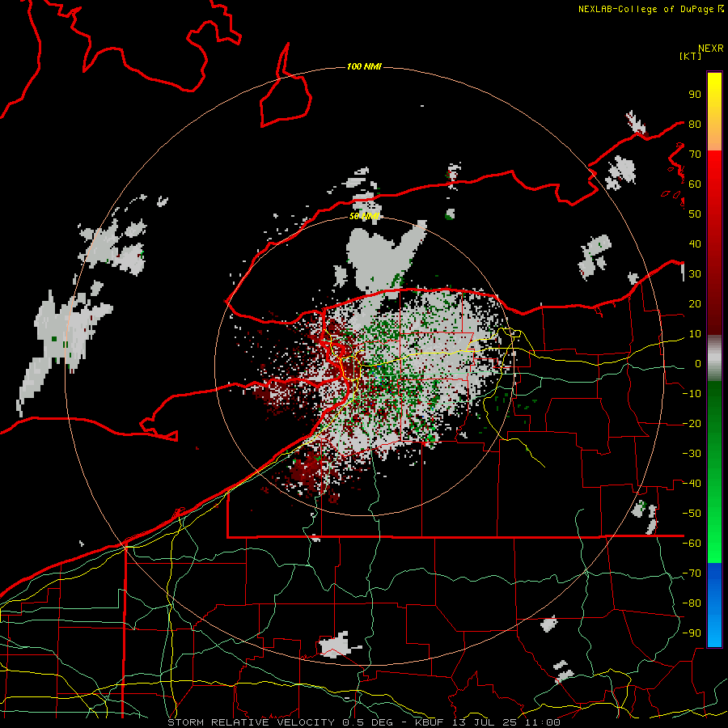The height and width of the screenshot is (728, 728).
Task: Click the -60 label on the velocity scale
Action: (x=692, y=544)
